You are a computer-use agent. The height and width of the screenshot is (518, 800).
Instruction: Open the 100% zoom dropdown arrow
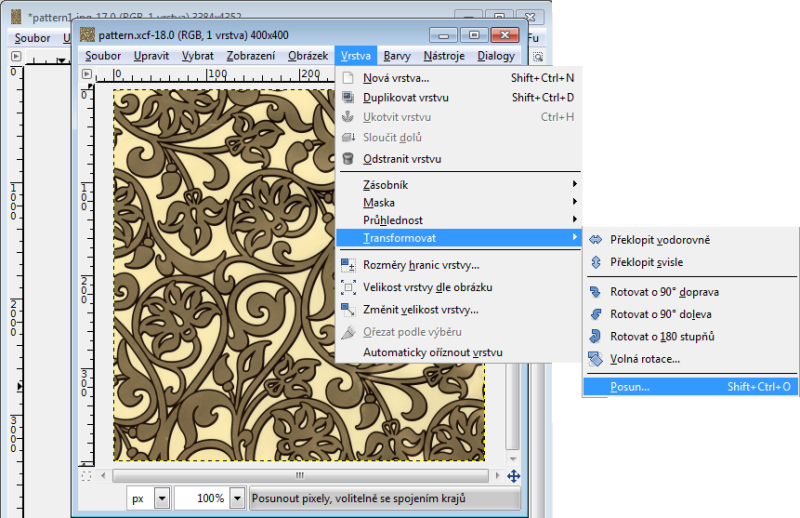(237, 498)
